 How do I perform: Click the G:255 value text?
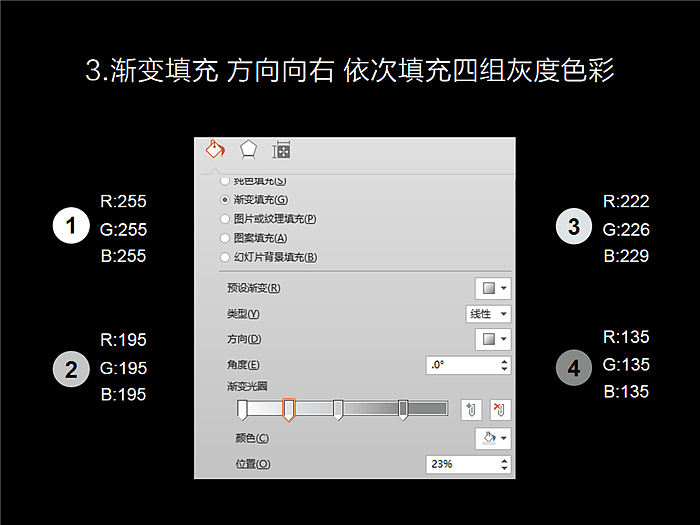coord(123,229)
